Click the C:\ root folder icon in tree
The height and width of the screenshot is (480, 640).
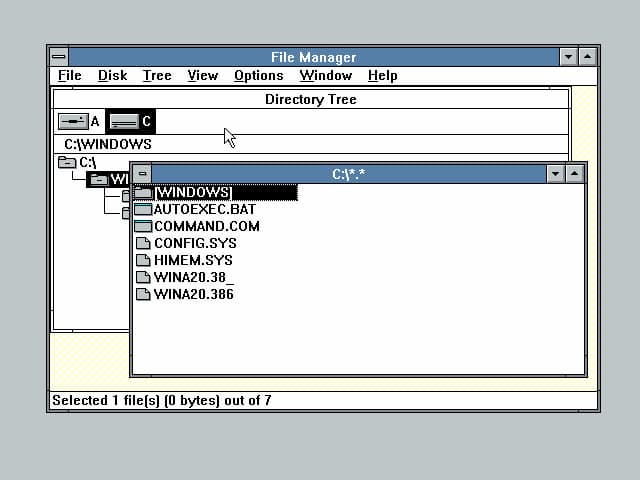click(x=67, y=162)
